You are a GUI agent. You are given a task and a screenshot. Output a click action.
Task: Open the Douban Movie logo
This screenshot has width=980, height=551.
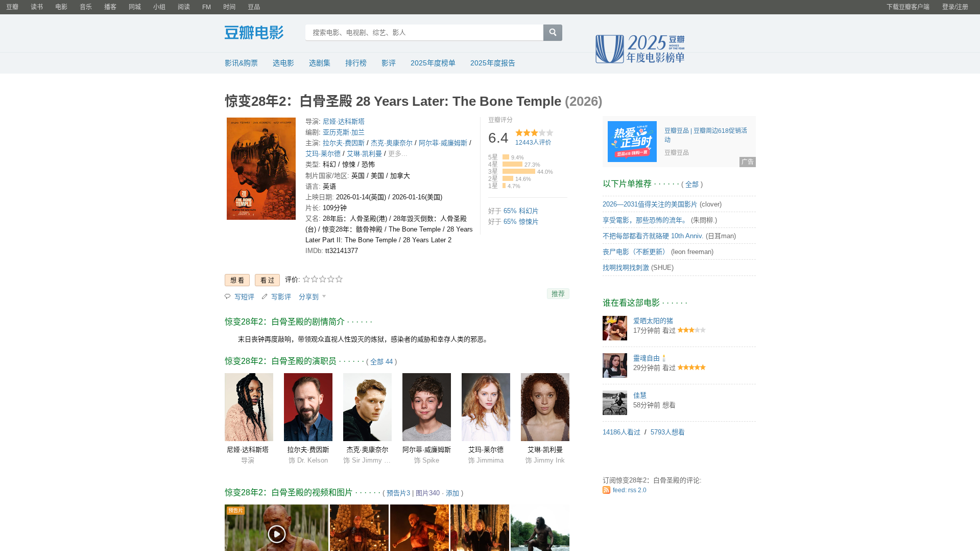pyautogui.click(x=254, y=33)
